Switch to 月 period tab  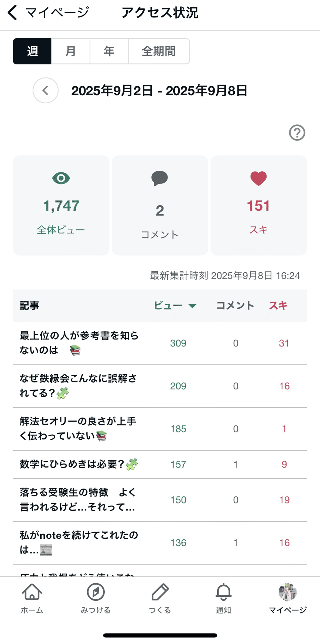tap(71, 51)
